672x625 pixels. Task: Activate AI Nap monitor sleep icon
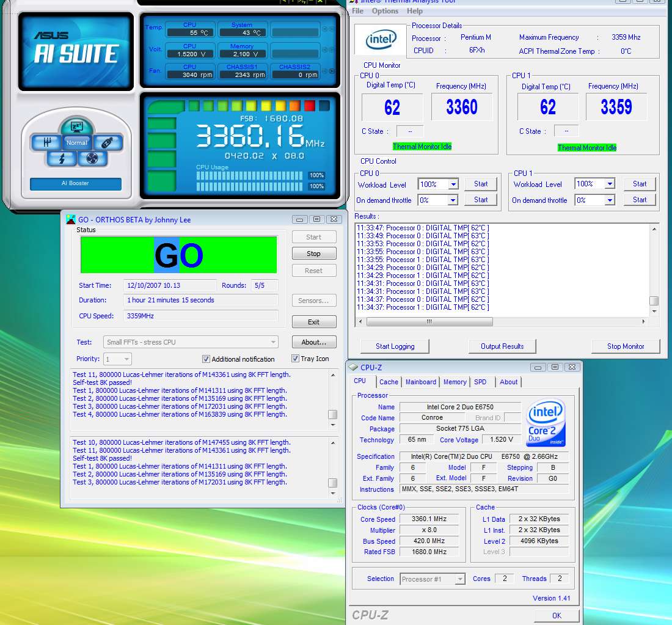(77, 126)
